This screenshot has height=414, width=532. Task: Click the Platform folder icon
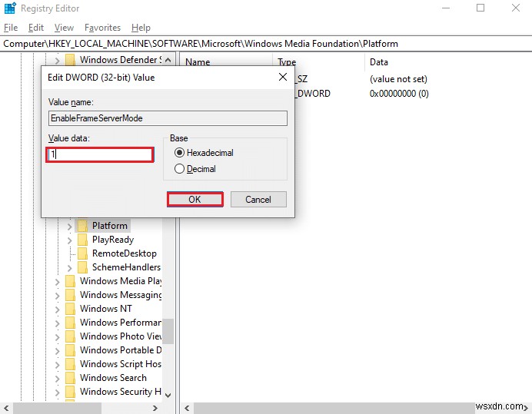click(x=82, y=226)
